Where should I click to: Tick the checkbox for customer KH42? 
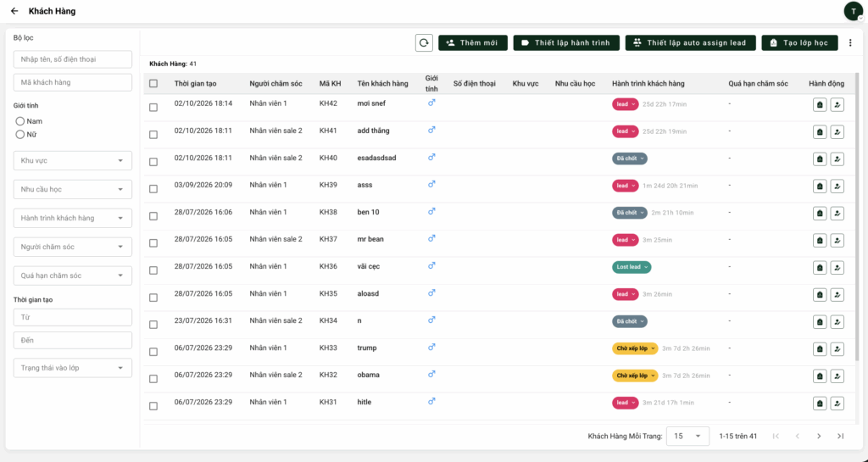(153, 108)
